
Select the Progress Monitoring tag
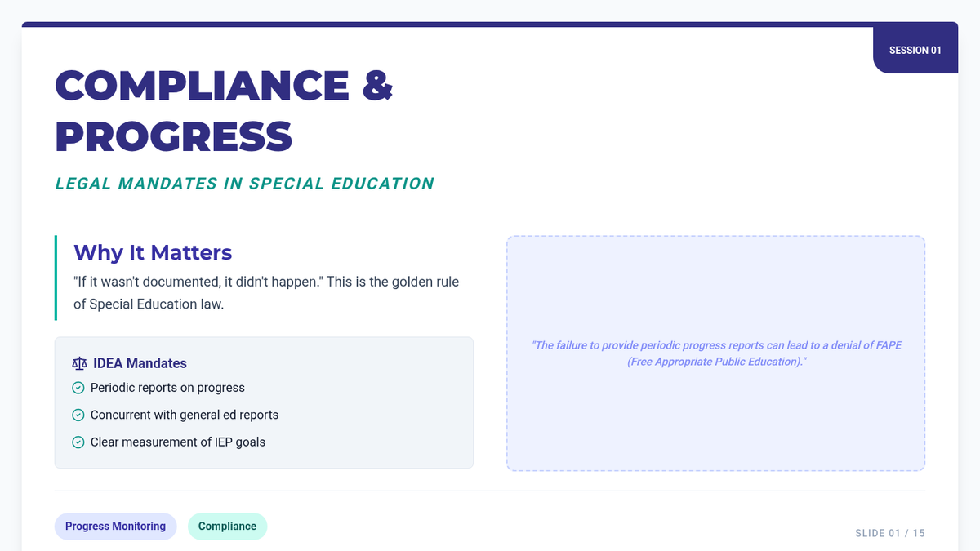pos(115,527)
